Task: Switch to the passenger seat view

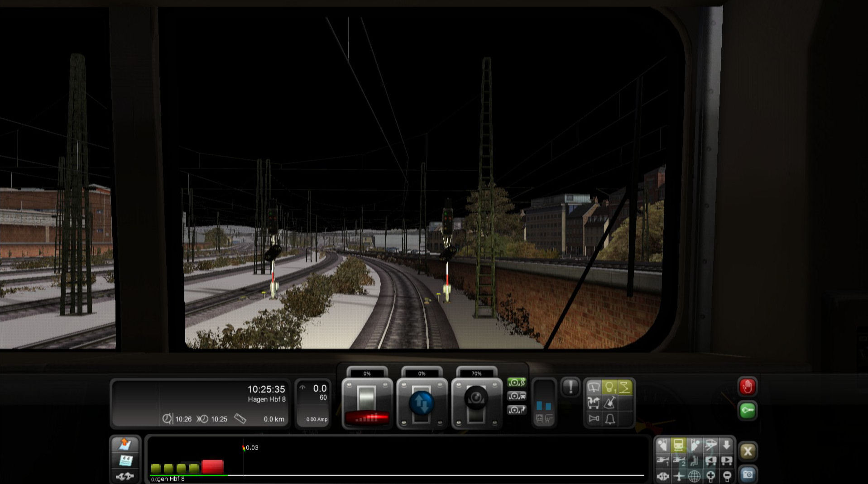Action: point(694,461)
